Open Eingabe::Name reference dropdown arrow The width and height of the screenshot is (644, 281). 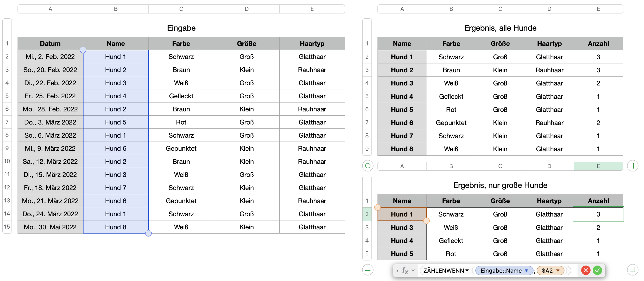click(526, 271)
